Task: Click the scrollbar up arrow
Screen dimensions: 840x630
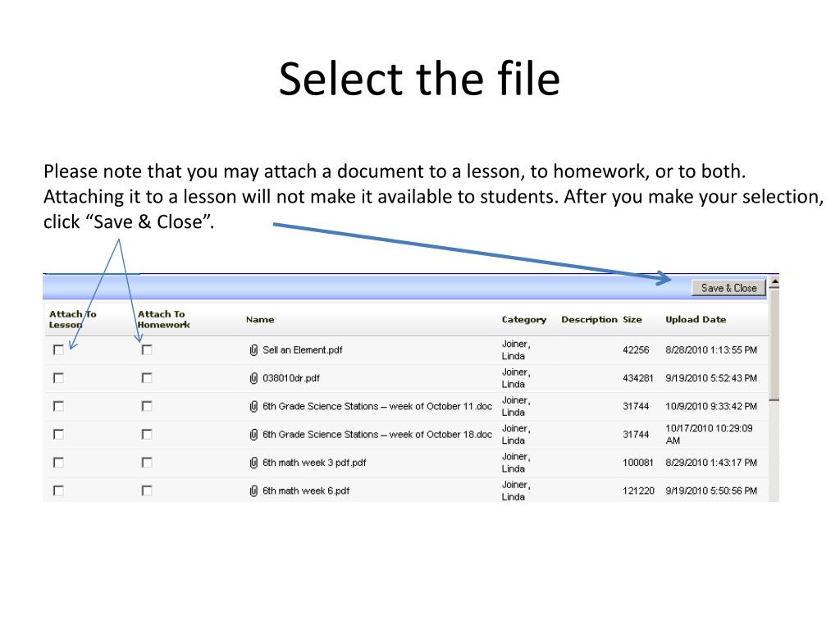Action: coord(774,282)
